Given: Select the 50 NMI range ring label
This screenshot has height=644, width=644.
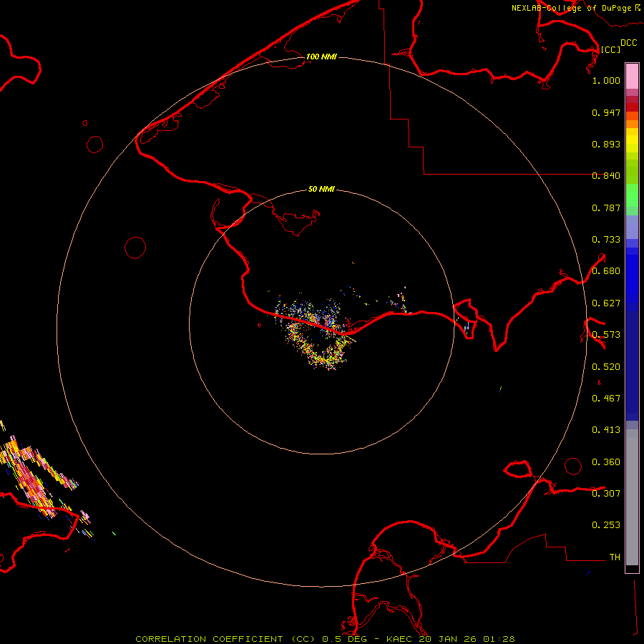Looking at the screenshot, I should (321, 189).
